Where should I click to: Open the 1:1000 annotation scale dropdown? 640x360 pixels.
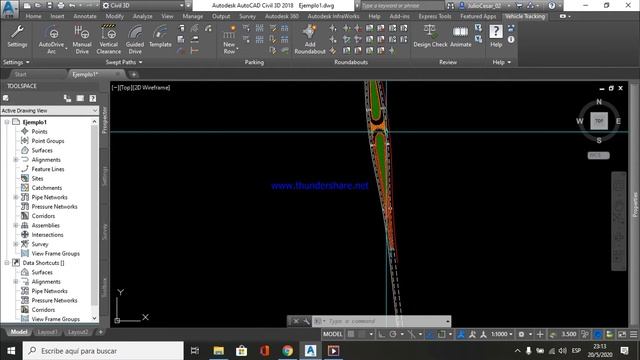click(x=502, y=334)
